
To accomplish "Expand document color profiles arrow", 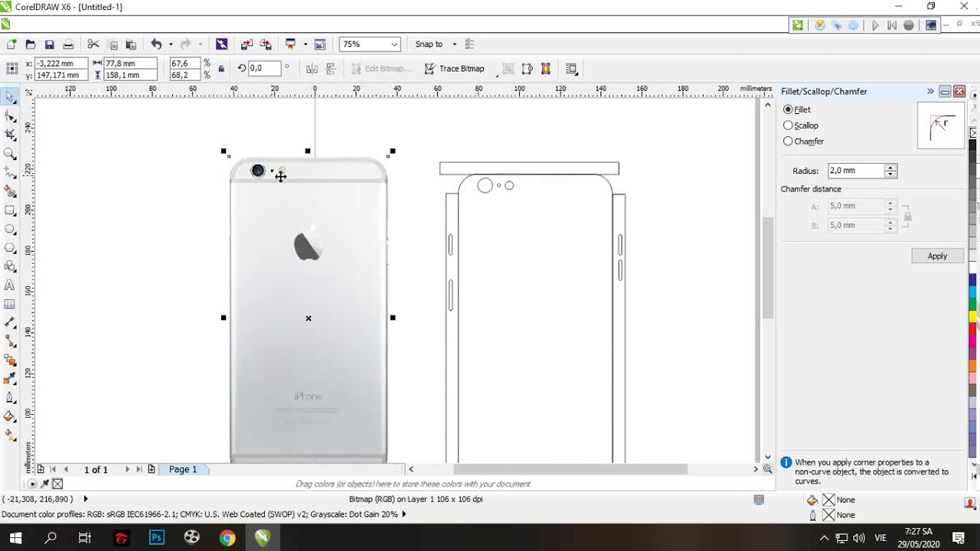I will coord(403,514).
